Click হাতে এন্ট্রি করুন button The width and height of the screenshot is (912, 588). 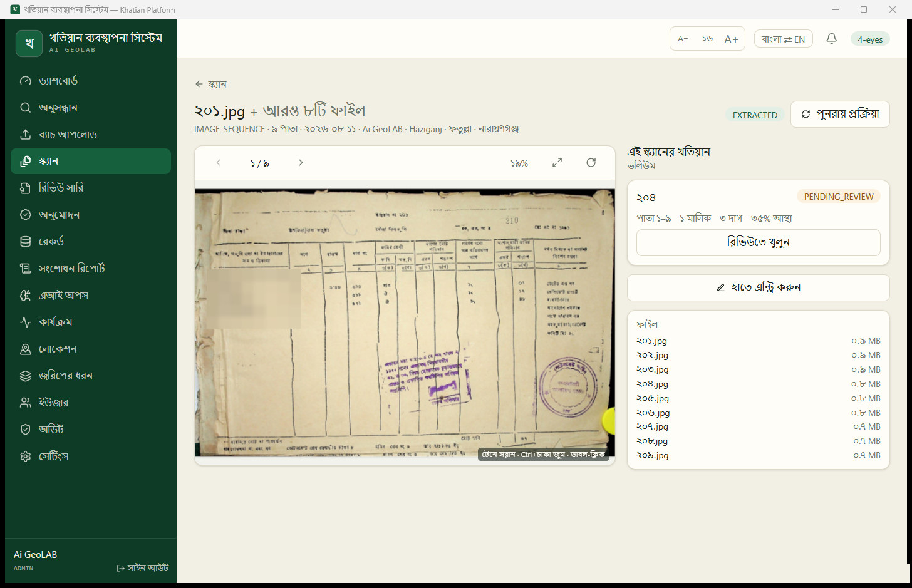[758, 287]
